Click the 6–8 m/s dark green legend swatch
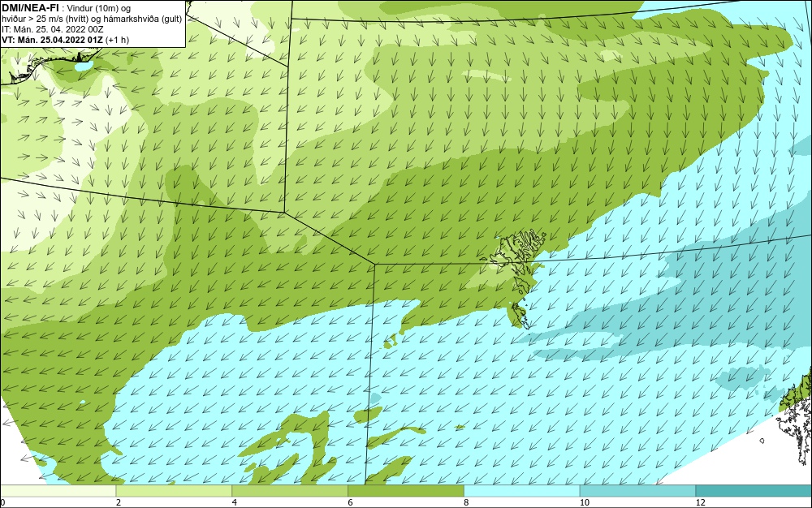 (x=406, y=491)
